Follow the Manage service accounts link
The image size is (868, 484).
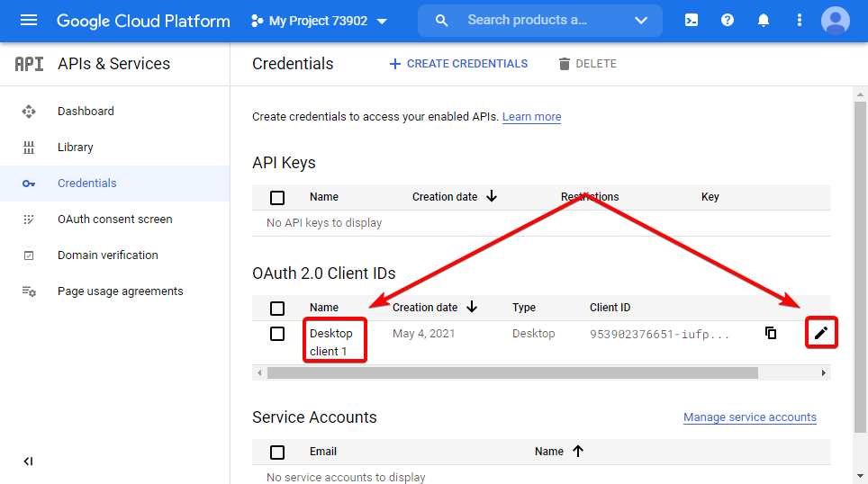tap(749, 417)
